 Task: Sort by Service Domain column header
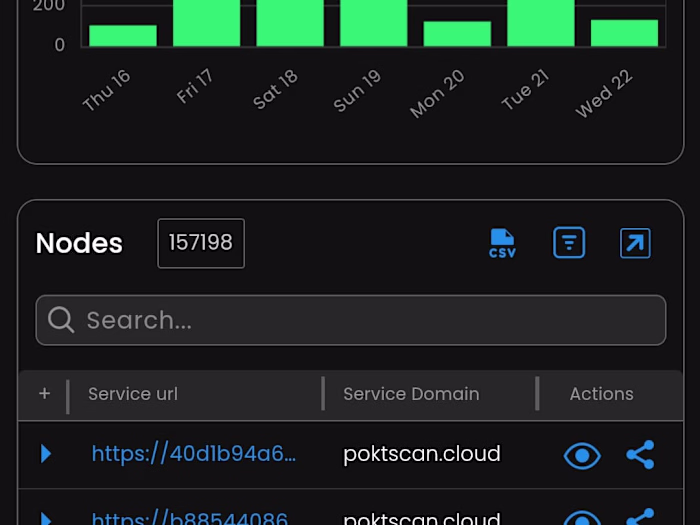click(x=411, y=394)
